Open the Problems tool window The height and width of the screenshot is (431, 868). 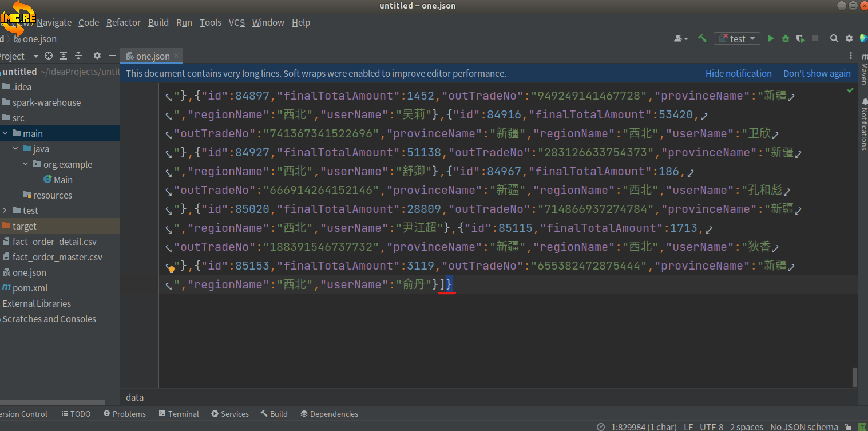[125, 414]
